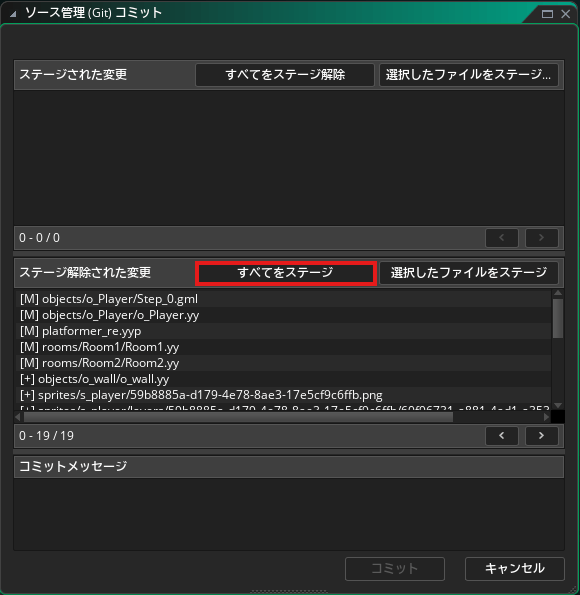
Task: Click the scroll-right arrow of the unstaged list
Action: coord(547,417)
